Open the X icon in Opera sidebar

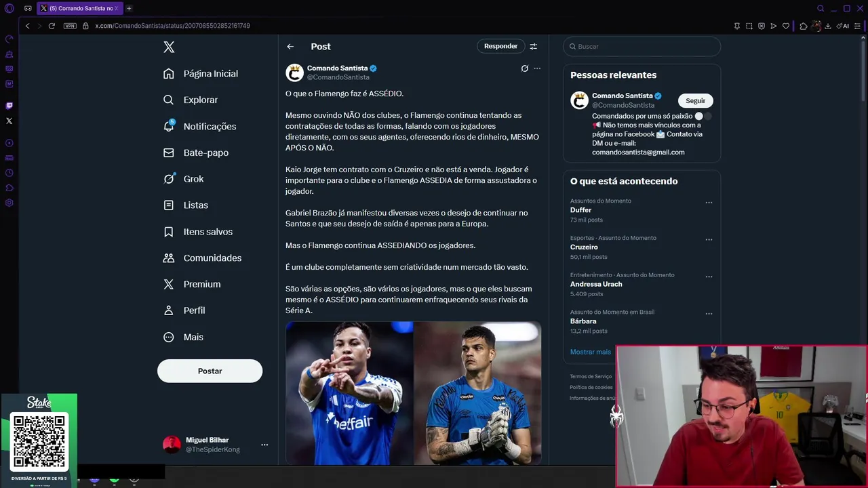pos(9,121)
